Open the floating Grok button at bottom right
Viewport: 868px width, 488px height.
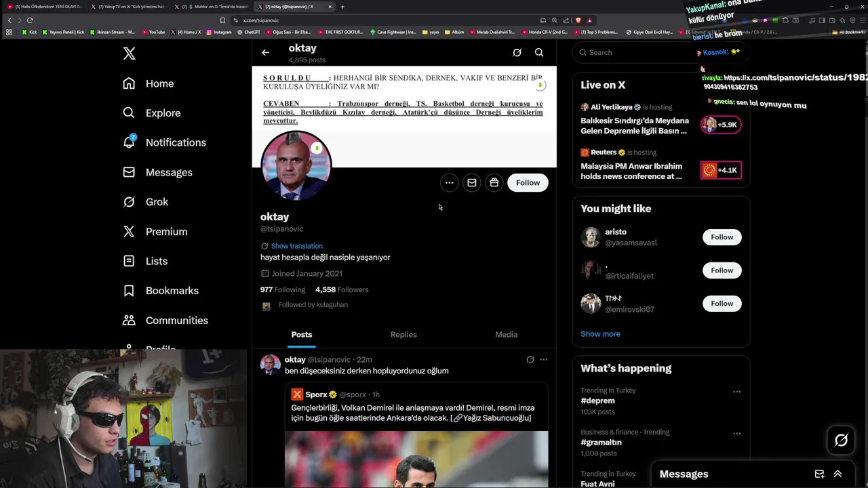pyautogui.click(x=841, y=441)
